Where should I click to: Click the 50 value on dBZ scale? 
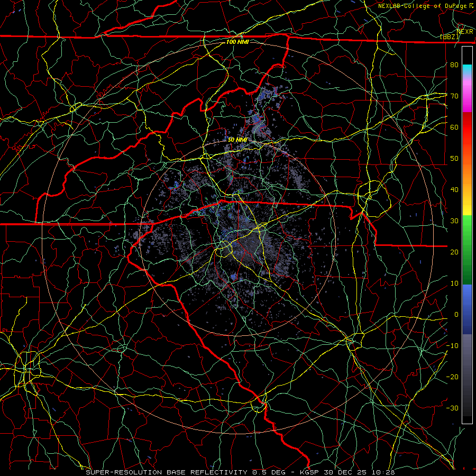point(454,159)
